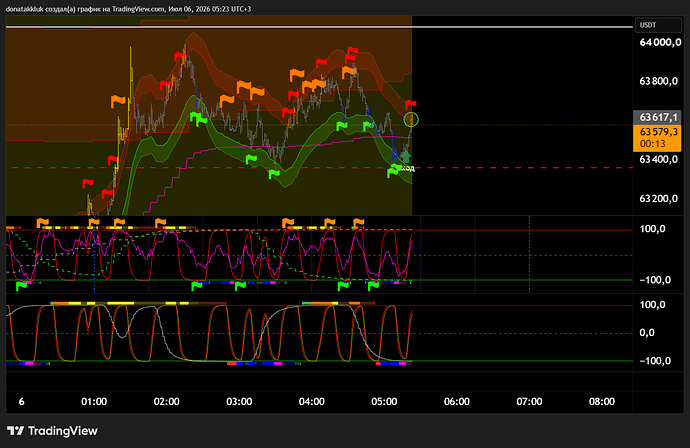Click the 0,0 level on the bottom oscillator scale
Image resolution: width=690 pixels, height=448 pixels.
click(647, 333)
